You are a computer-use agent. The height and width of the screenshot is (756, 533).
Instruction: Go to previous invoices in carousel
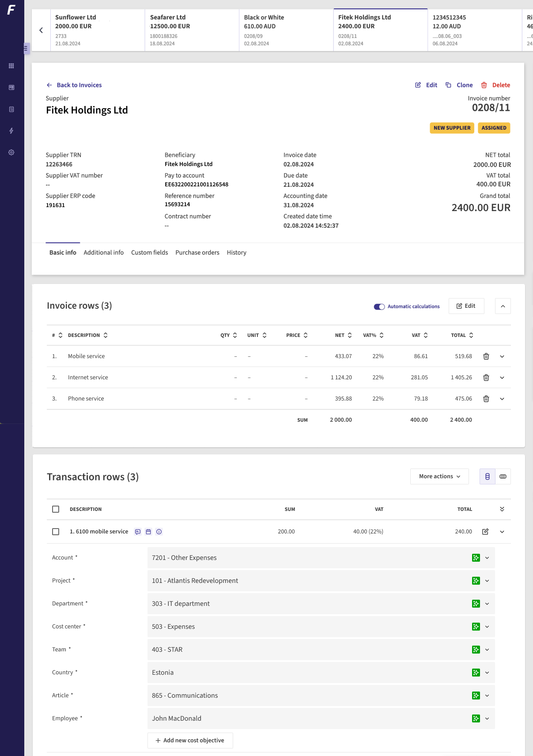click(x=41, y=30)
